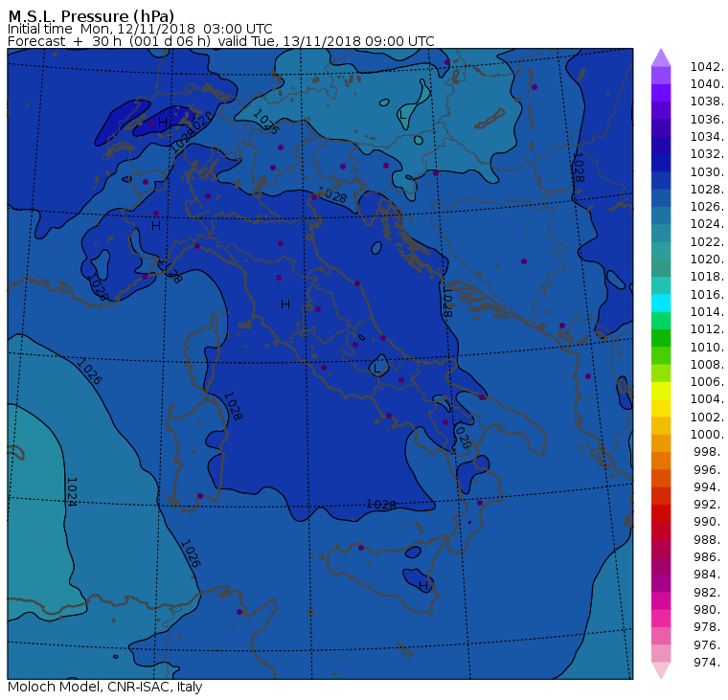The height and width of the screenshot is (700, 728).
Task: Click the 1028. legend label
Action: (707, 190)
